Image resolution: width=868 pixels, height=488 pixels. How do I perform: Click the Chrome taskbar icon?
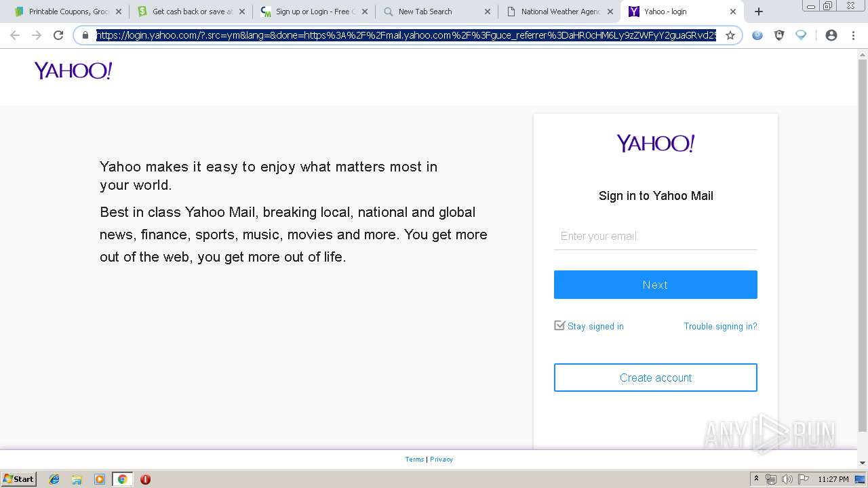tap(122, 479)
